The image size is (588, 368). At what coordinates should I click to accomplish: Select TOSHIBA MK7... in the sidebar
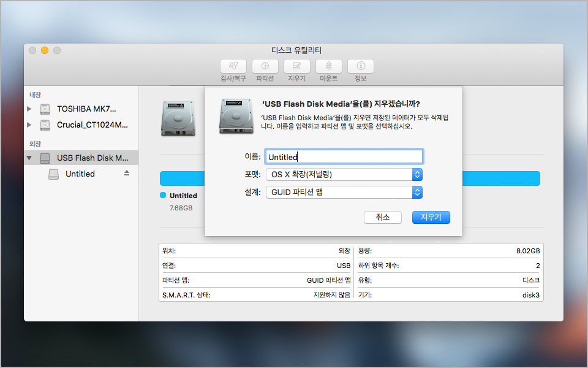[81, 109]
